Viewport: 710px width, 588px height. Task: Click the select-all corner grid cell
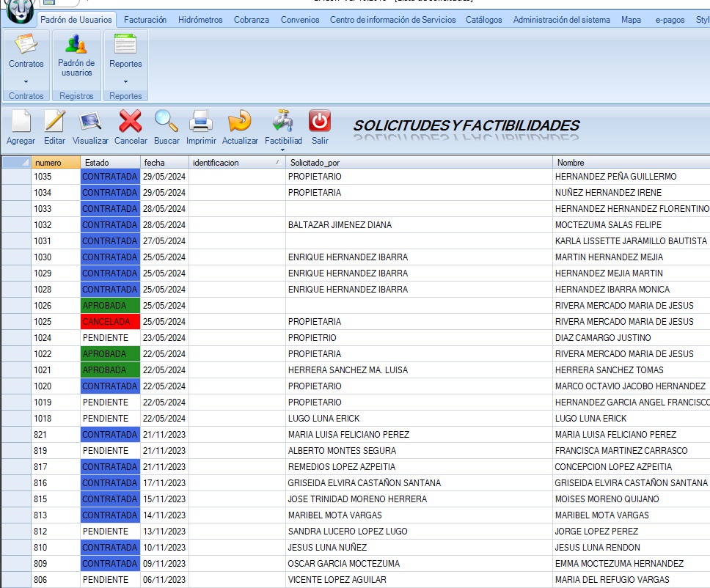(16, 163)
